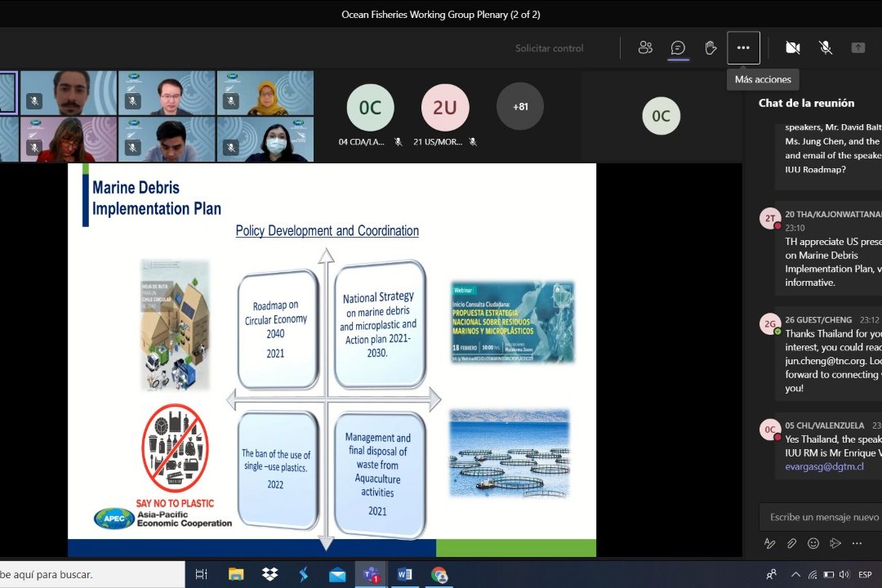Viewport: 882px width, 588px height.
Task: Open the Wi-Fi network tray icon
Action: [813, 574]
